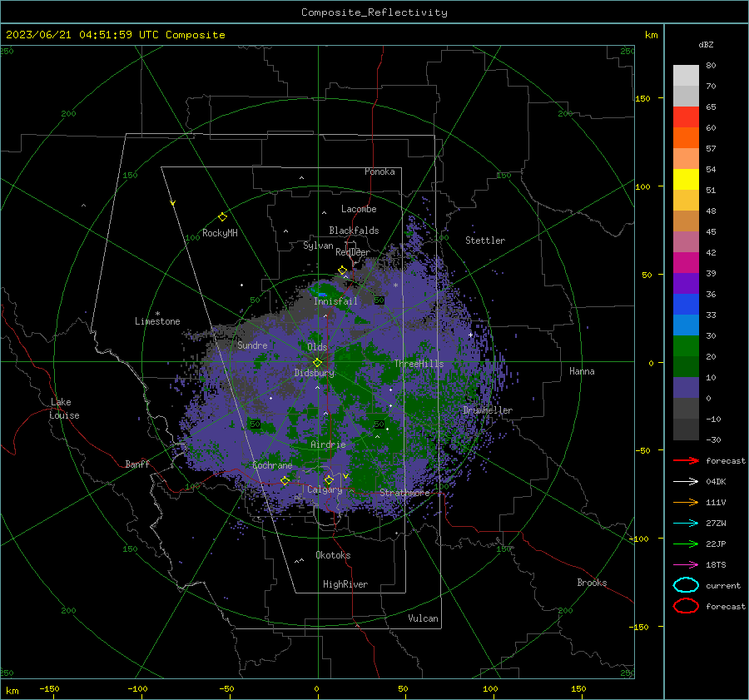Click the Cochrane label
The height and width of the screenshot is (700, 749).
[x=272, y=465]
